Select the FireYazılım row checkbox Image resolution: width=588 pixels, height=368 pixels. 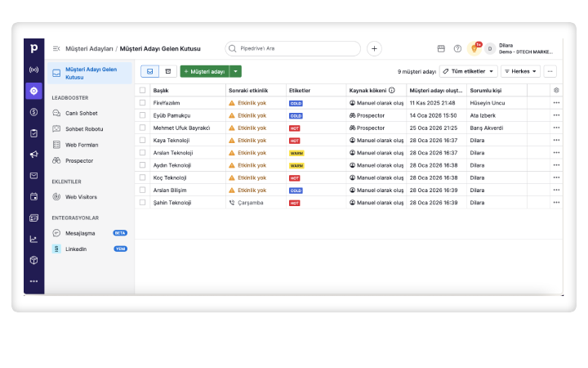142,103
